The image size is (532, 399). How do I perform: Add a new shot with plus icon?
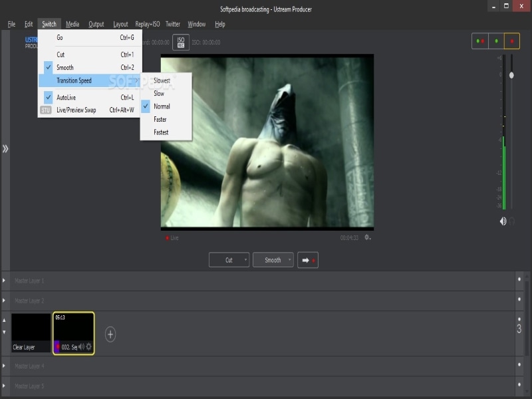coord(110,334)
